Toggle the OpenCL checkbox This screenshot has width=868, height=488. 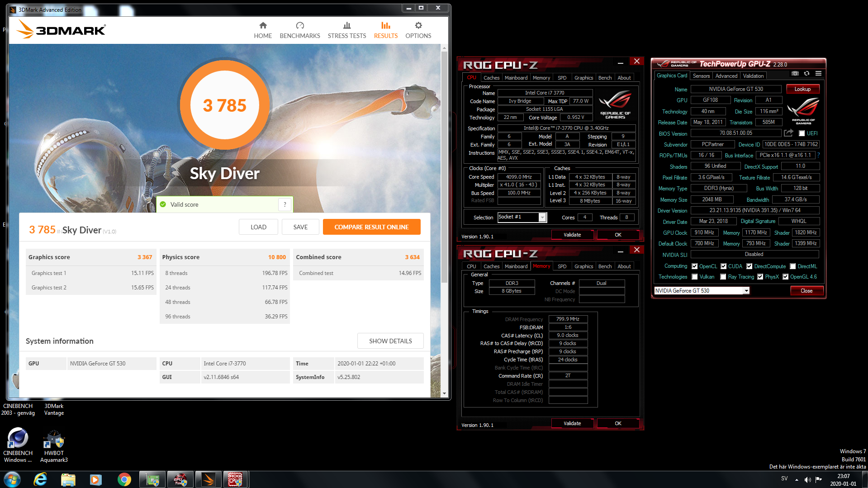point(694,266)
